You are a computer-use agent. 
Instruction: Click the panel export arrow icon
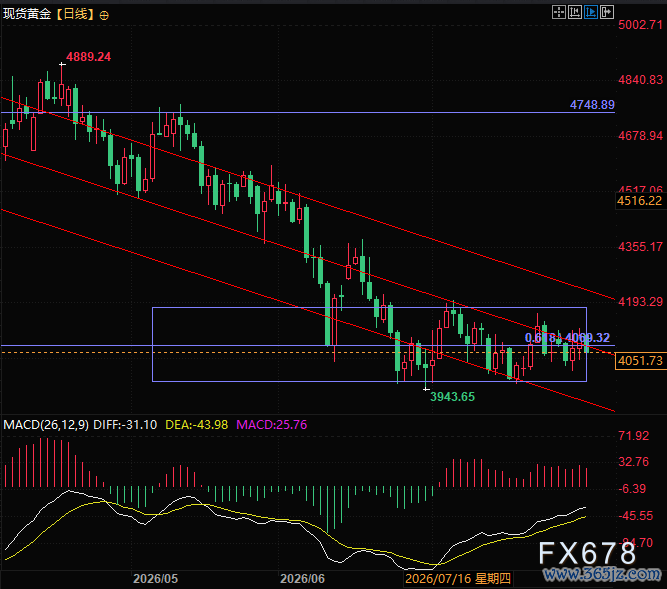point(607,12)
